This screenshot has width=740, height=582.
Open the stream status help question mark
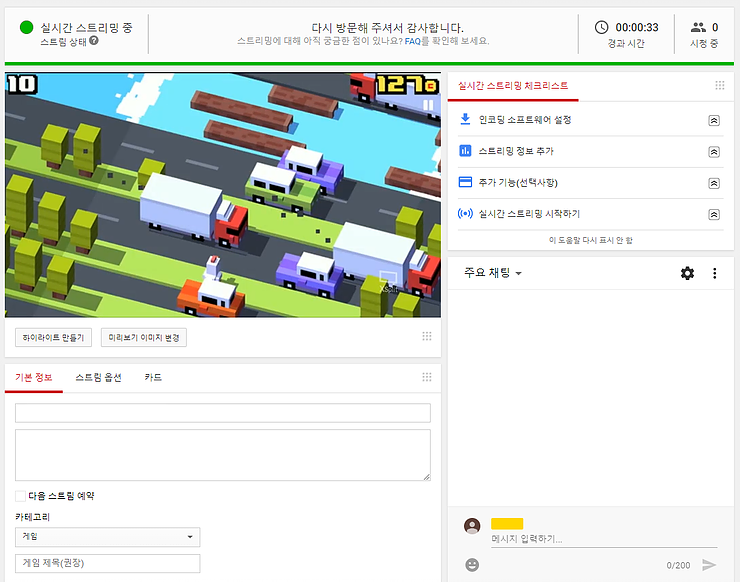point(94,41)
